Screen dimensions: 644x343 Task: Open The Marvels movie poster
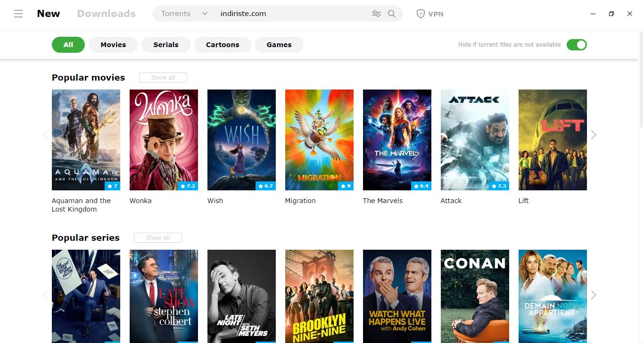397,140
